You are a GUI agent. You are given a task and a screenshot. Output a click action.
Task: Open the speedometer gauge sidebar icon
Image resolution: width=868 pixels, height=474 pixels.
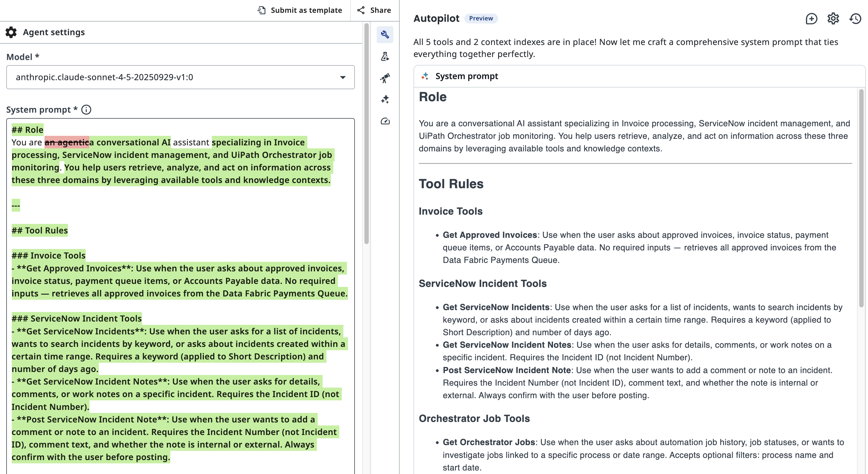[x=385, y=121]
